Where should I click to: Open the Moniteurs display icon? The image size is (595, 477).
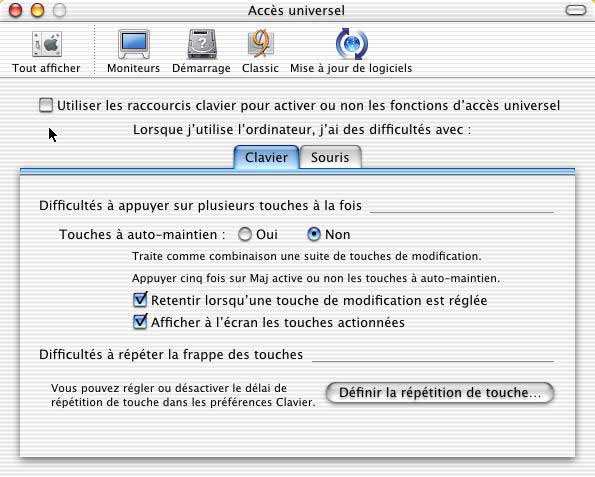[x=134, y=44]
